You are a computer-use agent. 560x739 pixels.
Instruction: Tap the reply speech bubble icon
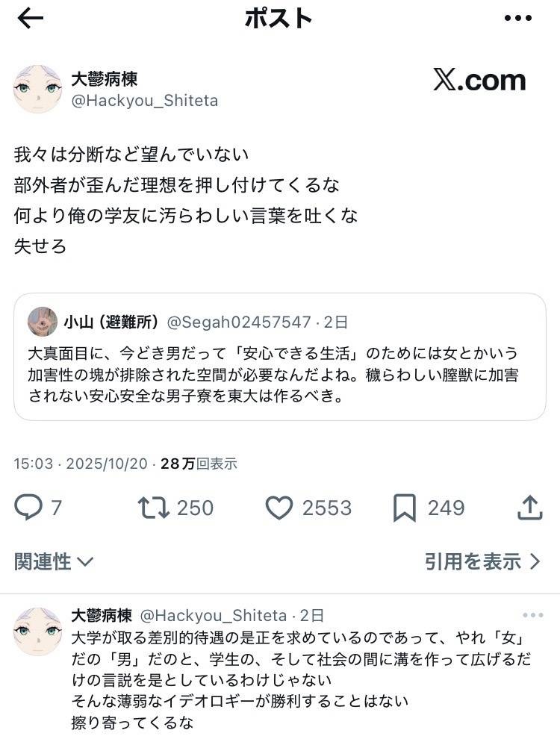point(28,508)
